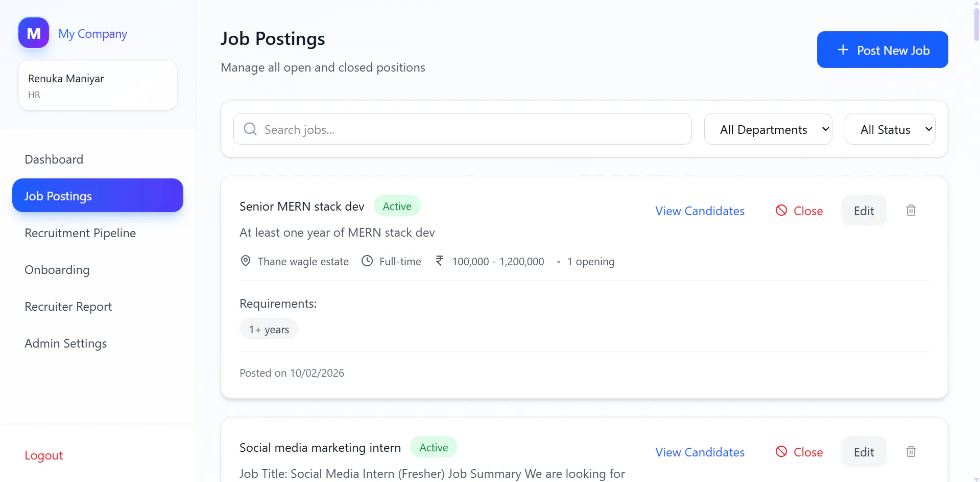
Task: Click the My Company logo icon
Action: point(34,33)
